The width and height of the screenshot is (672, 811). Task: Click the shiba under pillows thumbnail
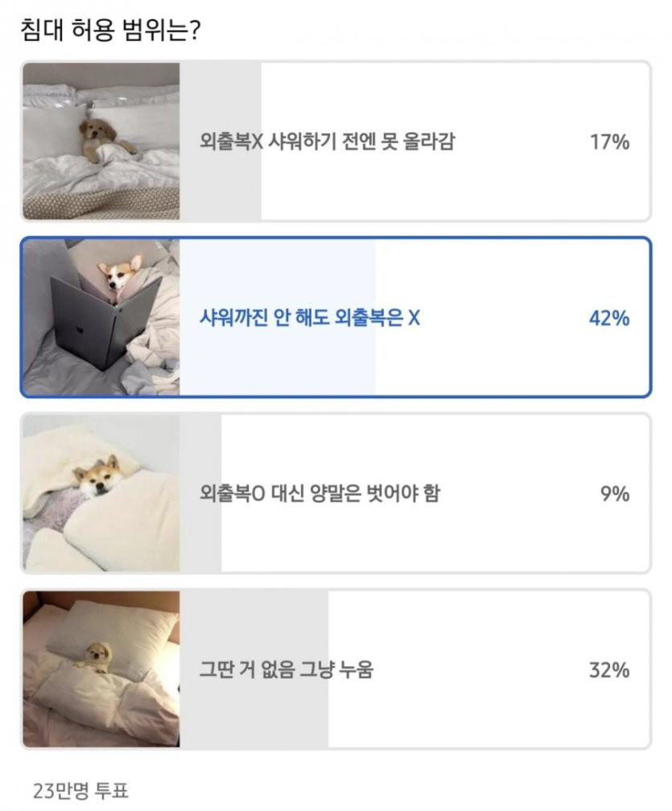[101, 493]
